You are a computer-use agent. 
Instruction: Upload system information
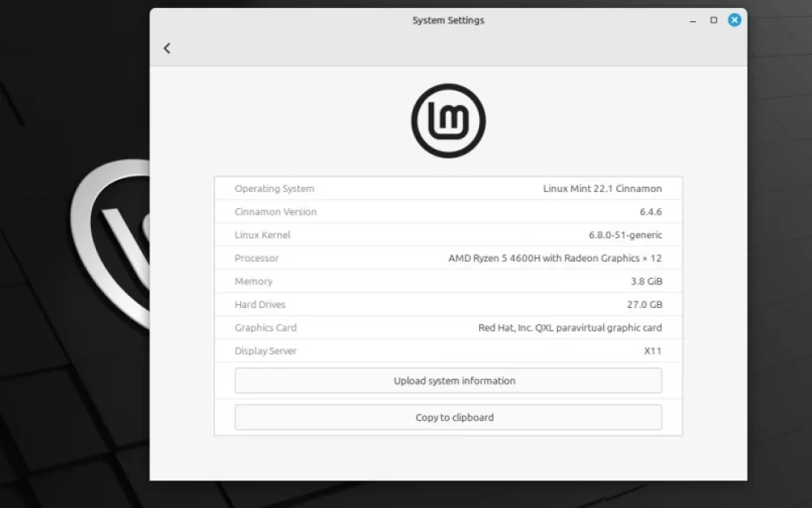[x=448, y=380]
